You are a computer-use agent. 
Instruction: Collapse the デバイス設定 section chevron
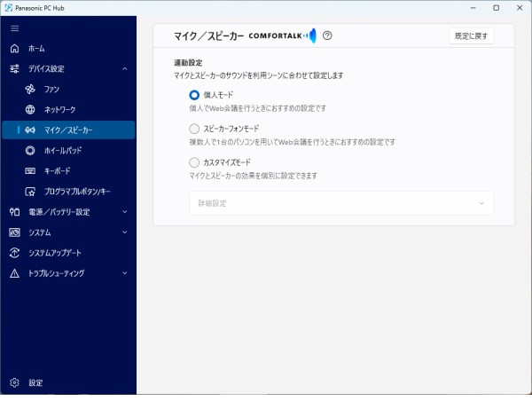124,68
